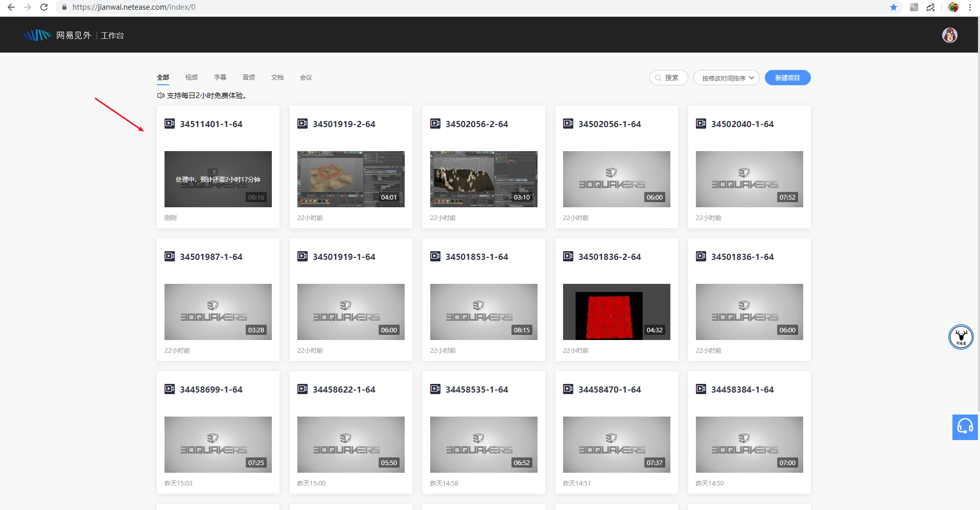Open the 工作台 header link
980x510 pixels.
coord(112,35)
